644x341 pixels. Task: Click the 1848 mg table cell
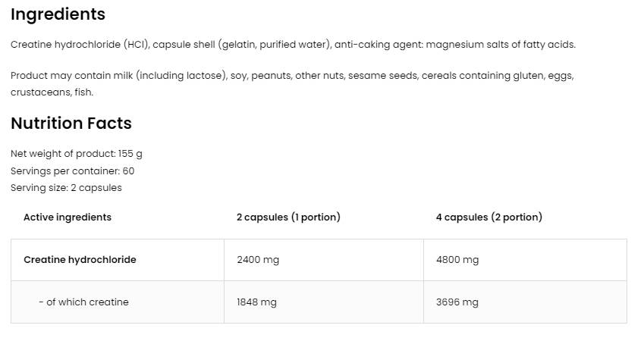(256, 302)
